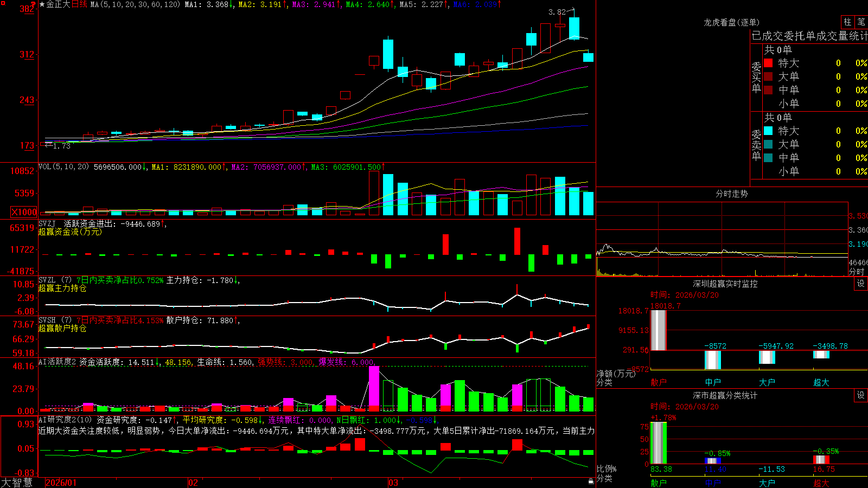The image size is (868, 488).
Task: Open 设 settings for 深市超赢分类统计
Action: click(861, 395)
